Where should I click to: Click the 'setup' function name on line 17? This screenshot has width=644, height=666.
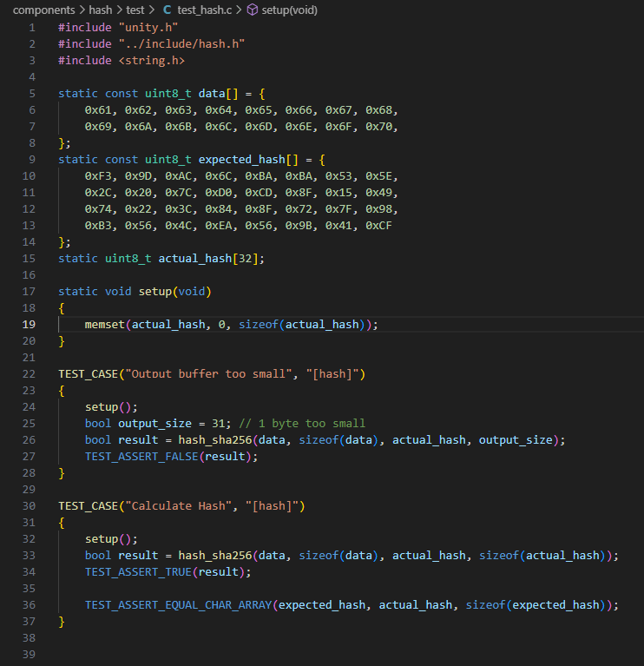click(155, 292)
